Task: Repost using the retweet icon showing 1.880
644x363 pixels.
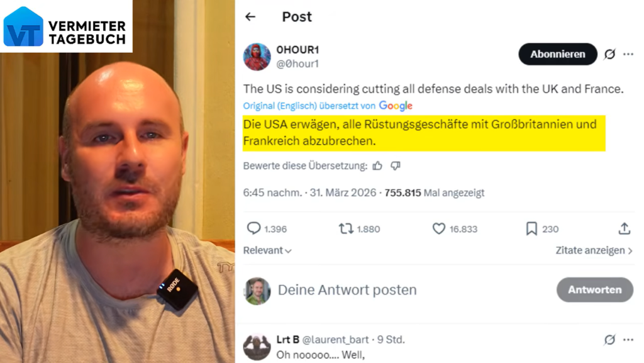Action: pos(346,229)
